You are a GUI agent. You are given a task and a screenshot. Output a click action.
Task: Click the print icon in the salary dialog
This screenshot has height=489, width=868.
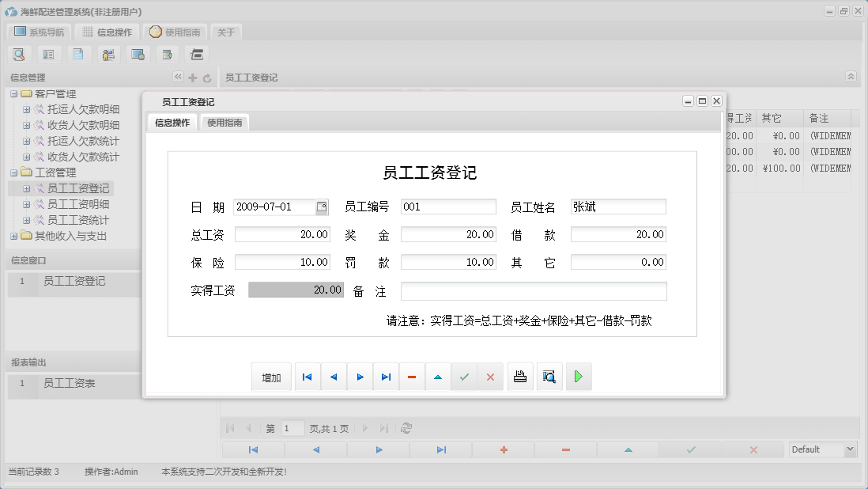click(x=520, y=377)
